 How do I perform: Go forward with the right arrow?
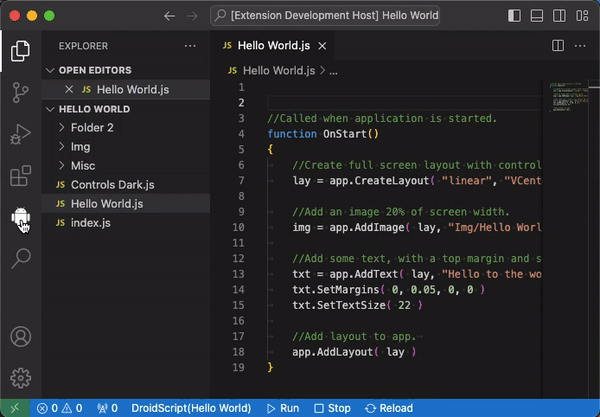tap(192, 16)
